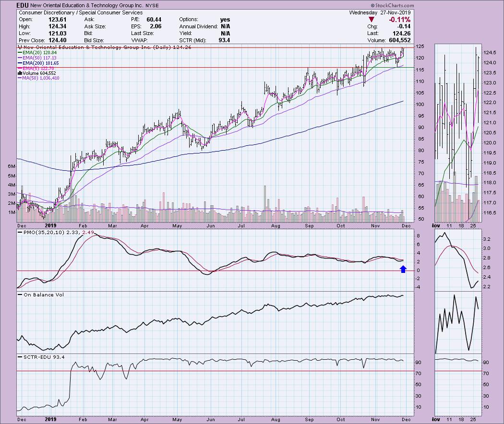The height and width of the screenshot is (424, 504).
Task: Click the 125 price axis label
Action: click(420, 47)
